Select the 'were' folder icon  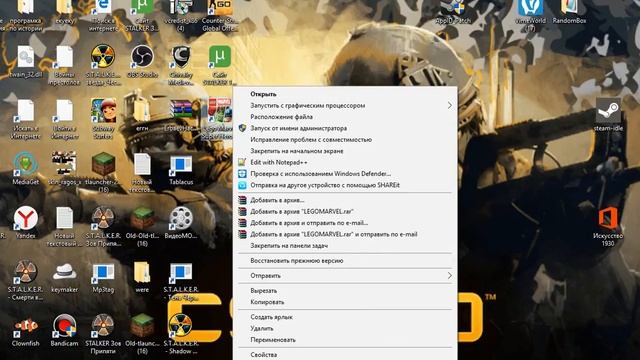click(x=142, y=272)
